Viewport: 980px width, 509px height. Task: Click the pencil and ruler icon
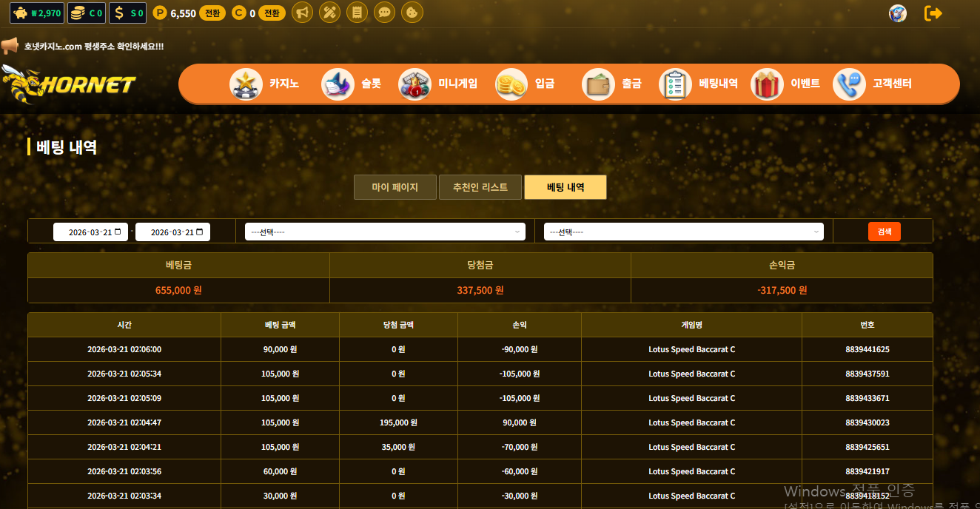(329, 13)
